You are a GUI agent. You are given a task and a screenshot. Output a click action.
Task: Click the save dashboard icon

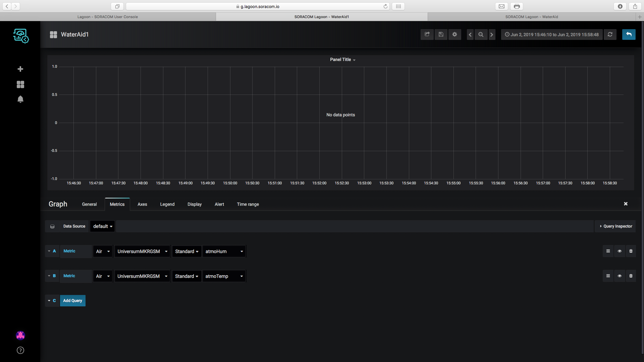click(441, 35)
